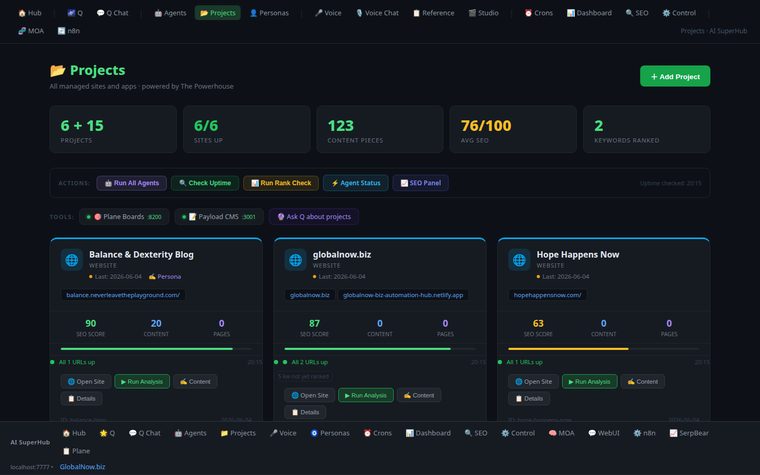This screenshot has width=760, height=475.
Task: Open Control in the top navigation
Action: (x=679, y=13)
